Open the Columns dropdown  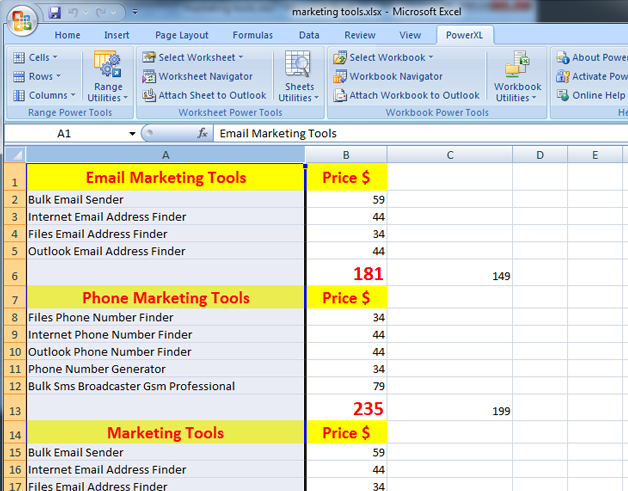tap(44, 95)
